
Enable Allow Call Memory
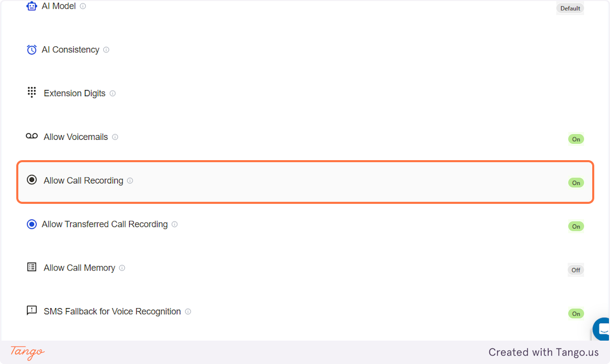[575, 270]
